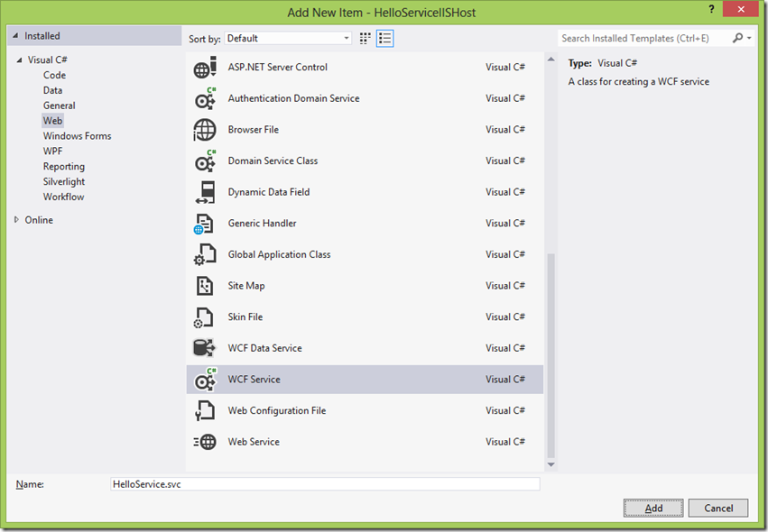This screenshot has width=768, height=532.
Task: Focus the Search Installed Templates box
Action: (x=644, y=38)
